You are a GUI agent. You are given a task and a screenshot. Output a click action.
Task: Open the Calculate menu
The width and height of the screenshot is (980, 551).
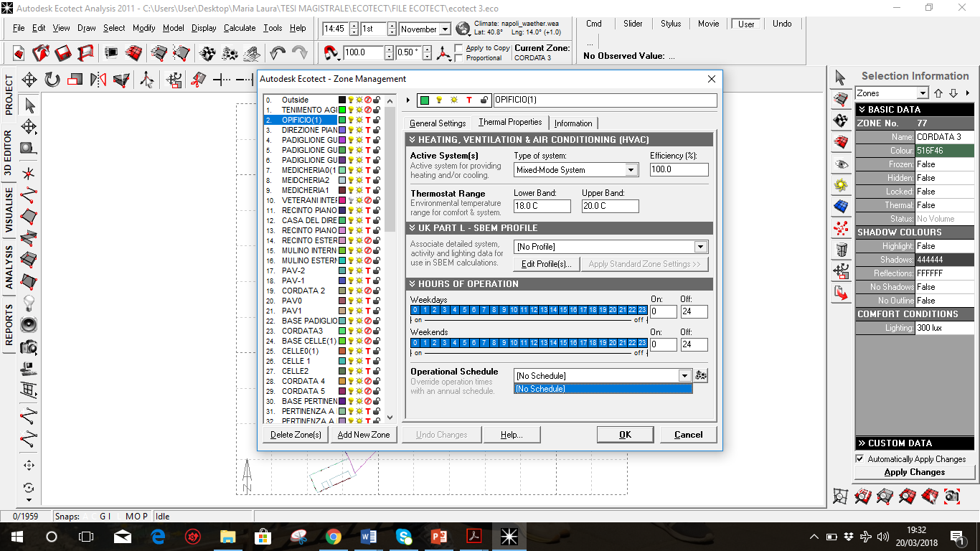pyautogui.click(x=240, y=28)
